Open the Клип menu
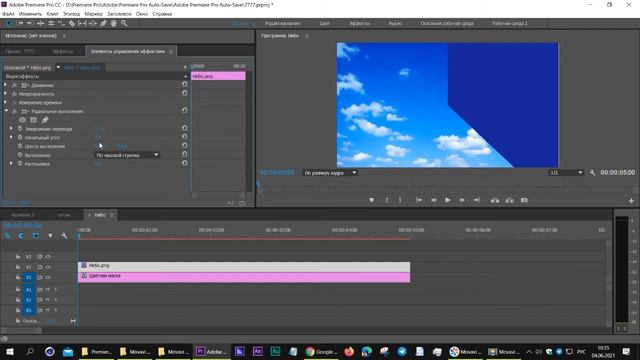 52,14
